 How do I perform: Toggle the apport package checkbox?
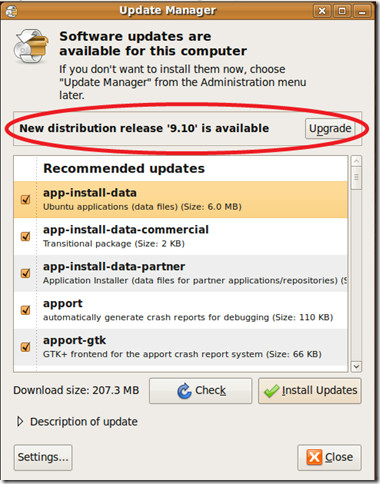[26, 310]
